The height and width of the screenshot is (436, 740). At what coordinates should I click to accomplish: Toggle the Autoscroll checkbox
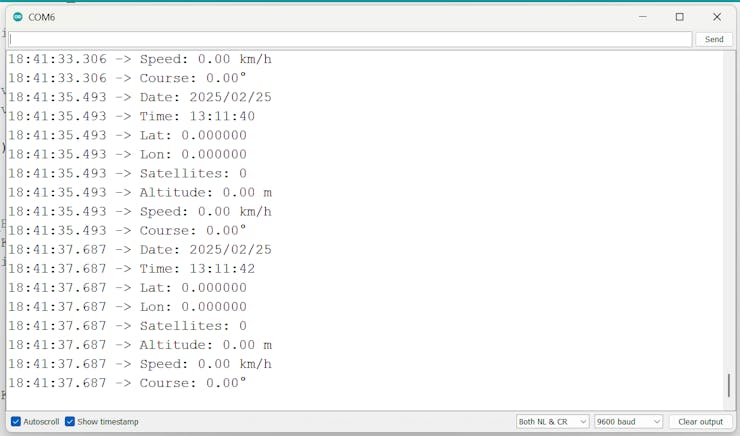16,421
